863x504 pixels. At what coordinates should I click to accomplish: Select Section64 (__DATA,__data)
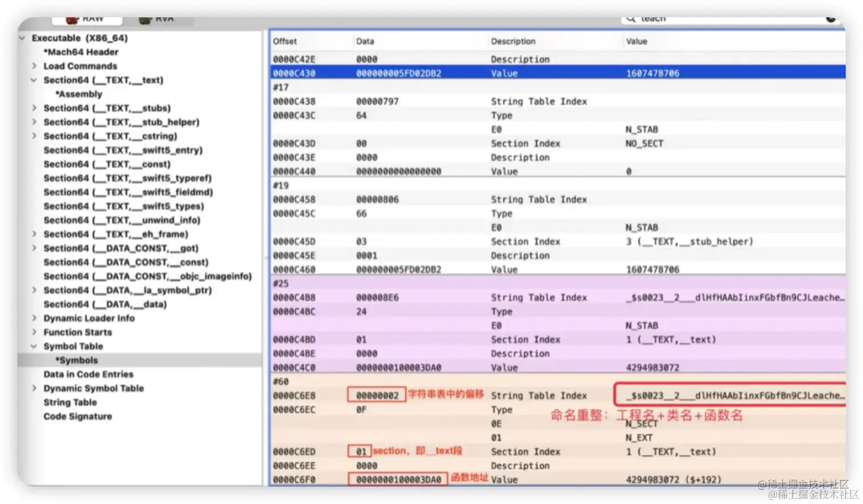click(x=105, y=304)
